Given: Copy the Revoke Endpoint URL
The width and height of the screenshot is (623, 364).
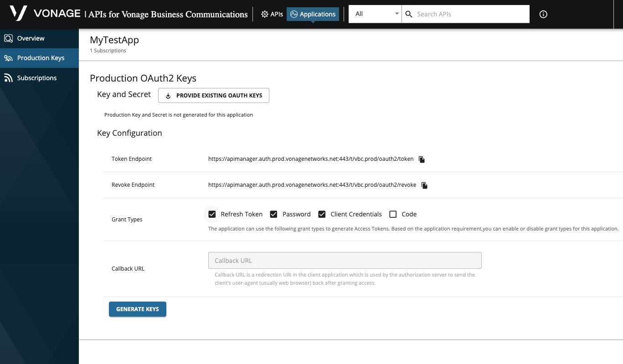Looking at the screenshot, I should 424,185.
